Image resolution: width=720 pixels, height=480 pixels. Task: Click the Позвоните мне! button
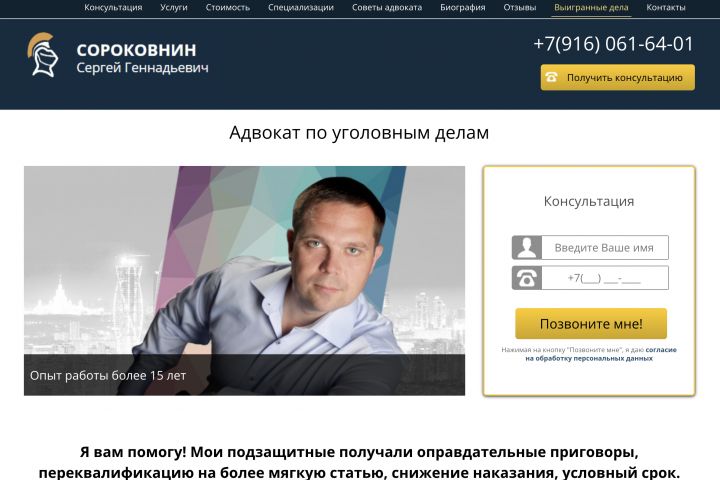tap(591, 324)
